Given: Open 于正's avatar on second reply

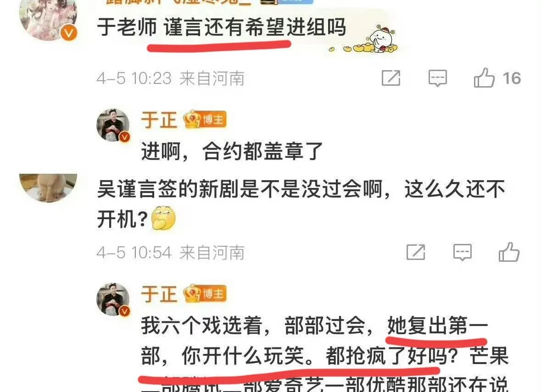Looking at the screenshot, I should 113,299.
